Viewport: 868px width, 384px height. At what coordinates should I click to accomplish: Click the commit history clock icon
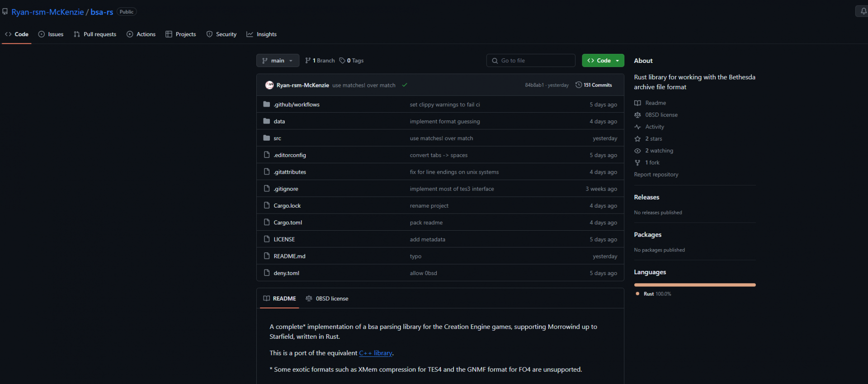pyautogui.click(x=578, y=85)
